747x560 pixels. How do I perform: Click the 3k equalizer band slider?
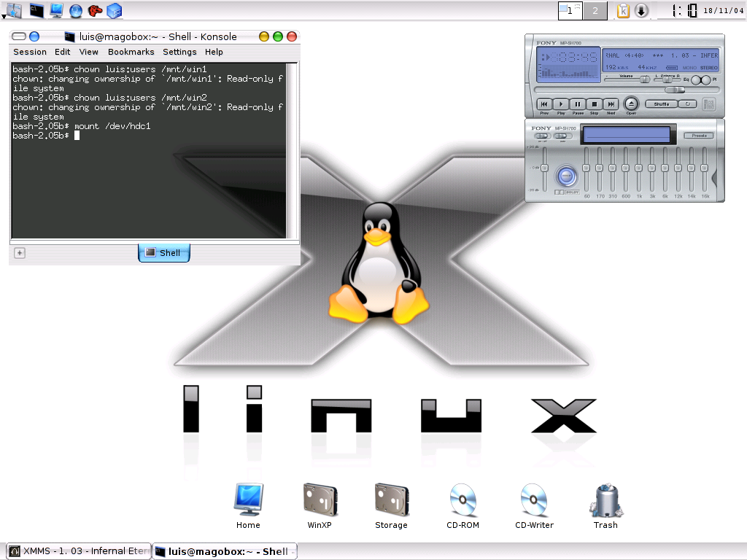click(651, 168)
